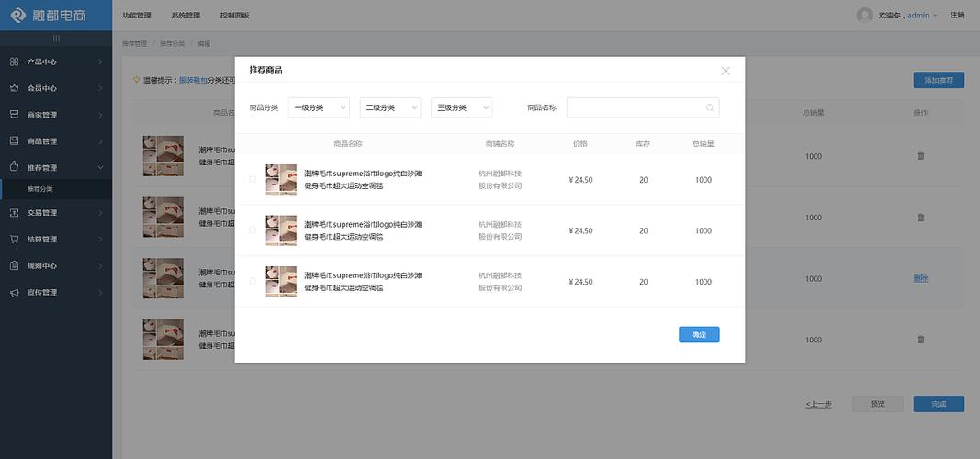Click the trash icon in the second background row
980x459 pixels.
tap(920, 218)
